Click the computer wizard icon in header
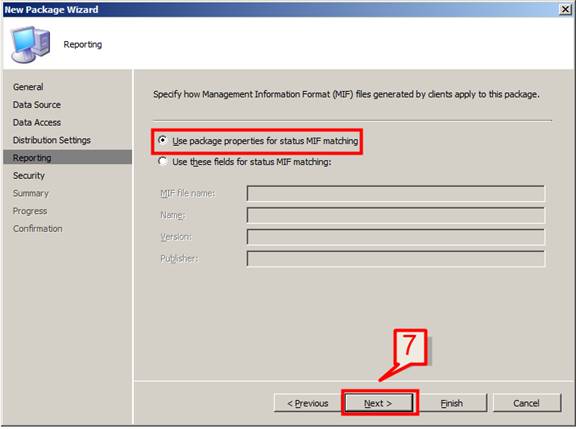The height and width of the screenshot is (429, 576). pyautogui.click(x=30, y=44)
